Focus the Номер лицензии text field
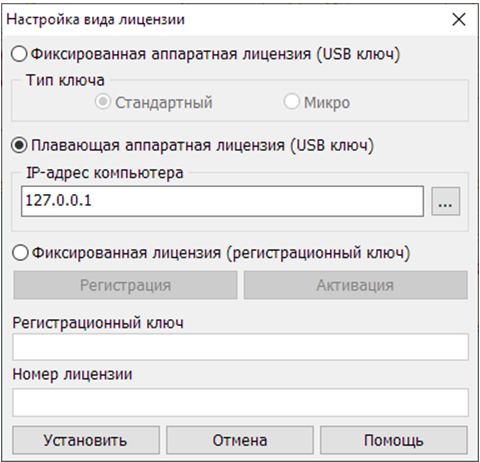The image size is (480, 462). pos(240,402)
